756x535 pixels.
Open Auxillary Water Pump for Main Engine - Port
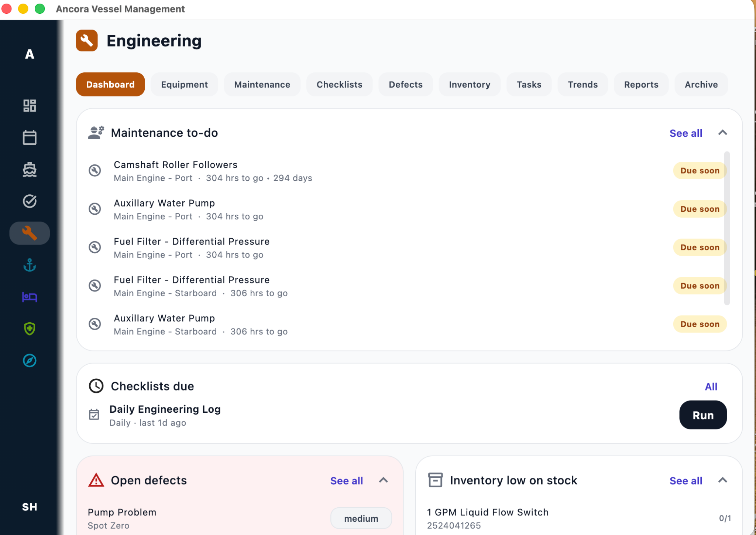(x=408, y=209)
